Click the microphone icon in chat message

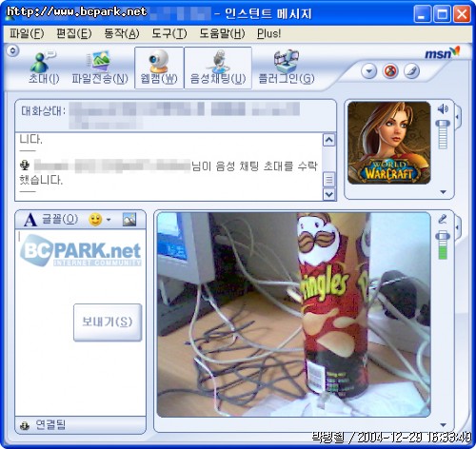click(x=25, y=165)
